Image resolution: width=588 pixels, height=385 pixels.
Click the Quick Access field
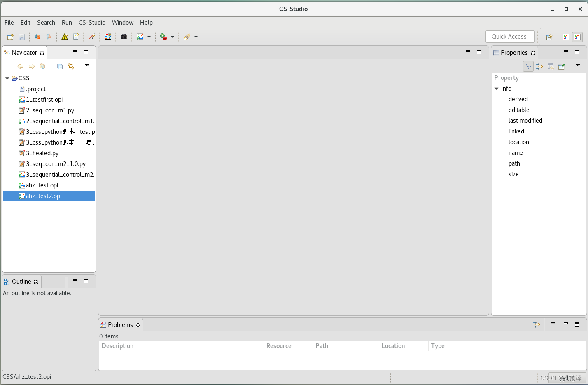(510, 37)
